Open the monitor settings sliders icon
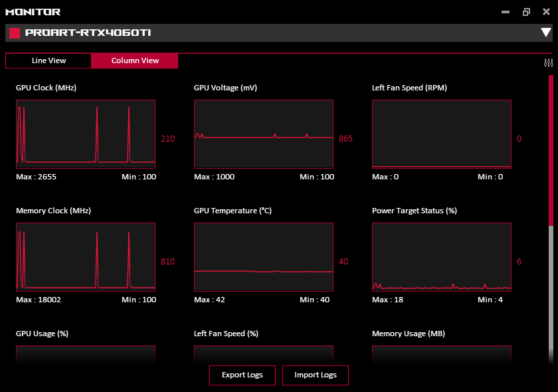This screenshot has height=392, width=558. 549,63
